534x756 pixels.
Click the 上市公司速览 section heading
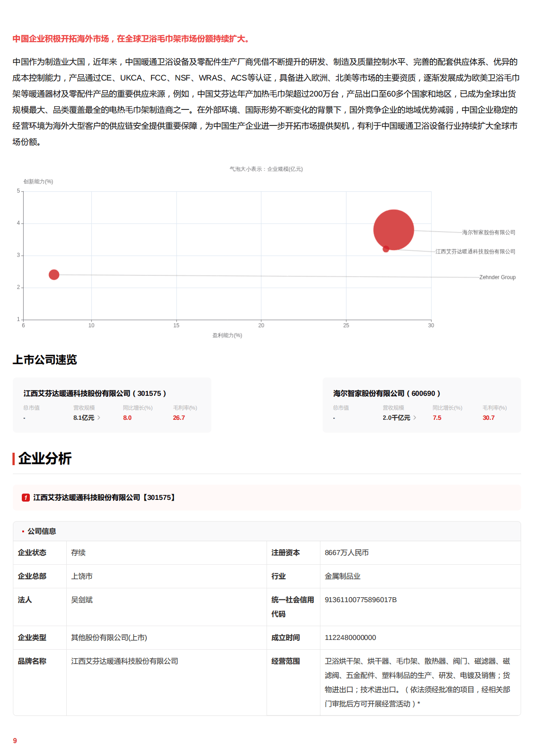coord(44,360)
